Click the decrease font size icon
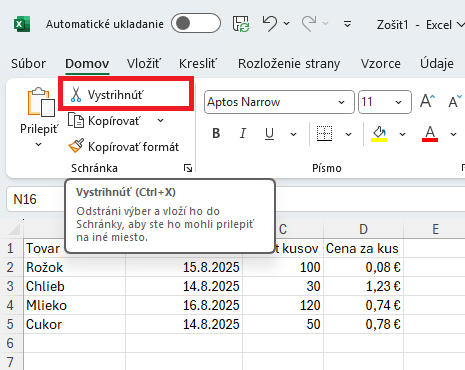Viewport: 465px width, 370px height. coord(454,101)
